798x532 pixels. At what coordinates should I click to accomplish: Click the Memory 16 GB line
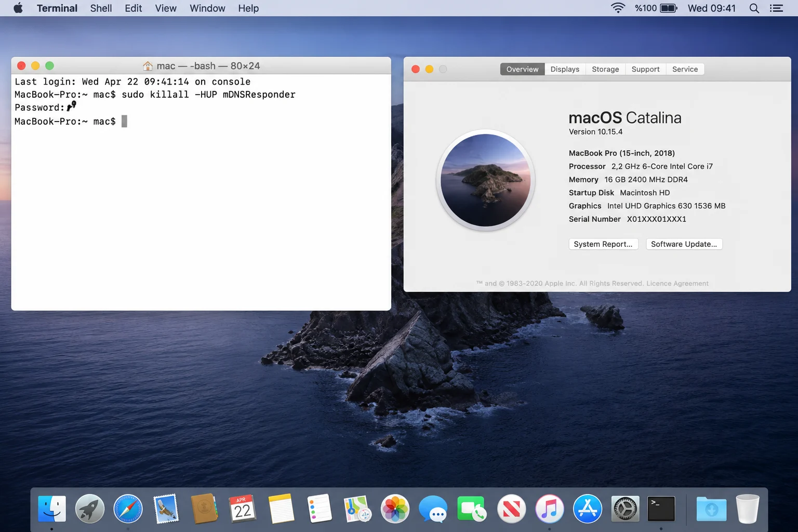pyautogui.click(x=628, y=180)
